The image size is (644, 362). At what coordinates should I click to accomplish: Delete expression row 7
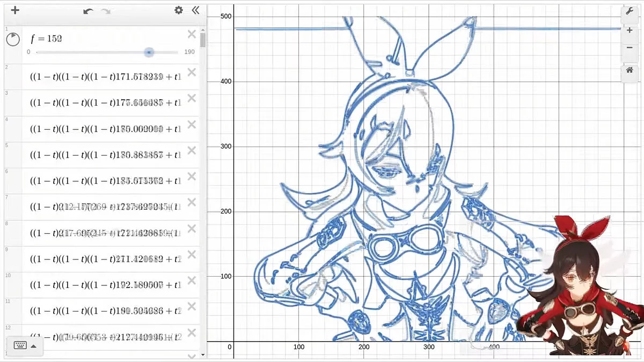coord(192,203)
